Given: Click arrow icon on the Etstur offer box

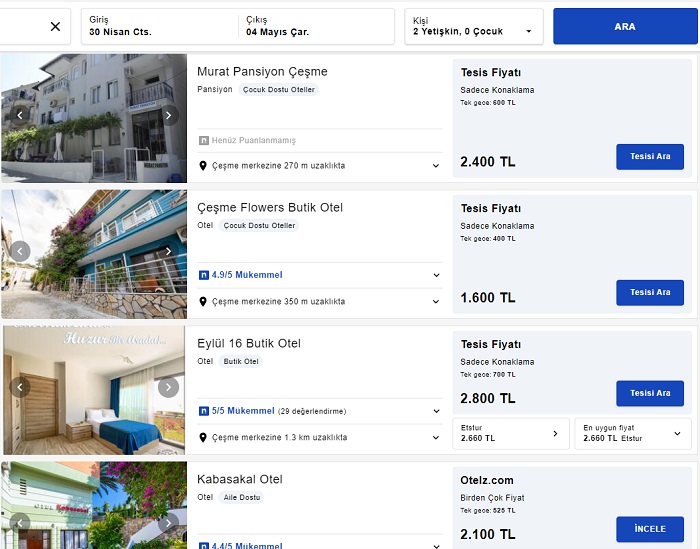Looking at the screenshot, I should tap(555, 433).
